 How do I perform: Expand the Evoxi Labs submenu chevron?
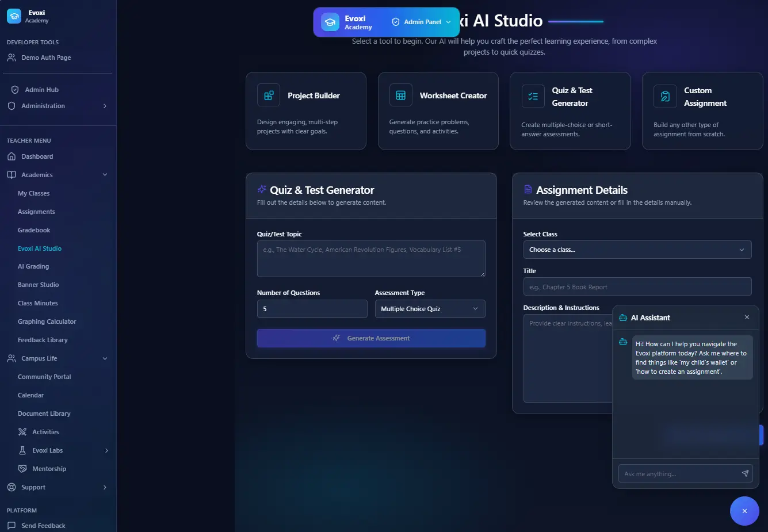click(x=106, y=450)
